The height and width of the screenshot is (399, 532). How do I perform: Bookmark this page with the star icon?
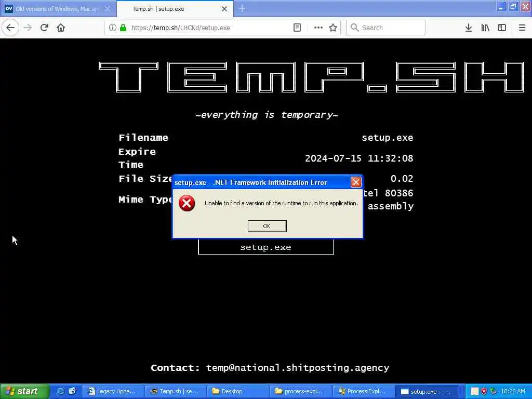pyautogui.click(x=333, y=28)
